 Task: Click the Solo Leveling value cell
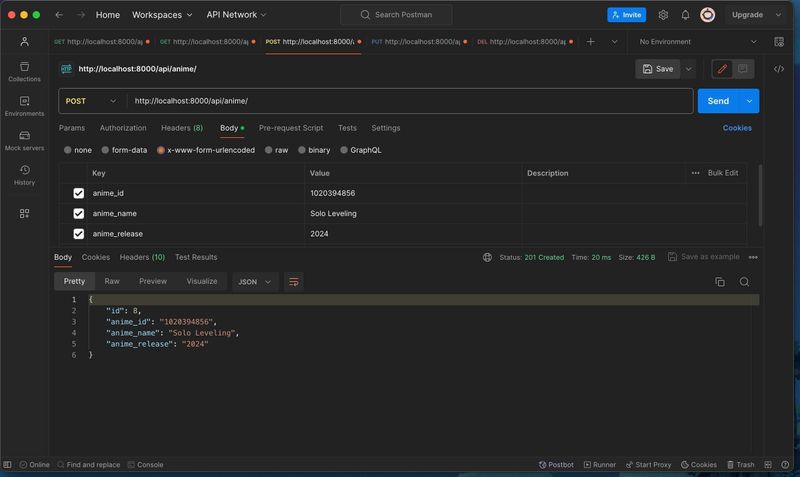pyautogui.click(x=413, y=213)
